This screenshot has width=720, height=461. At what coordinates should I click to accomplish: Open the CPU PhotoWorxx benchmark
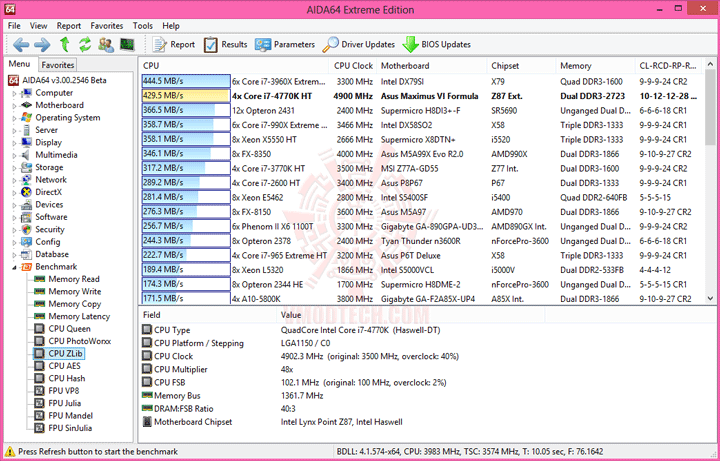click(x=79, y=341)
